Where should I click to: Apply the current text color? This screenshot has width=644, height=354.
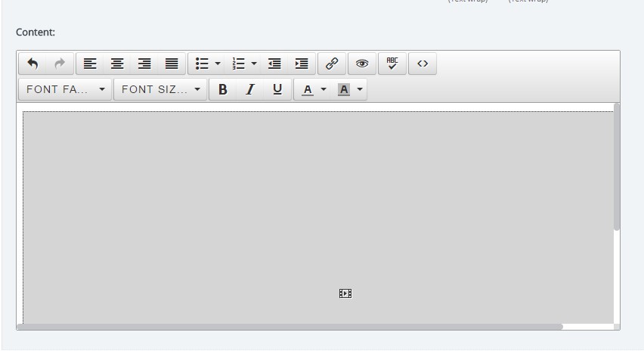pos(307,89)
